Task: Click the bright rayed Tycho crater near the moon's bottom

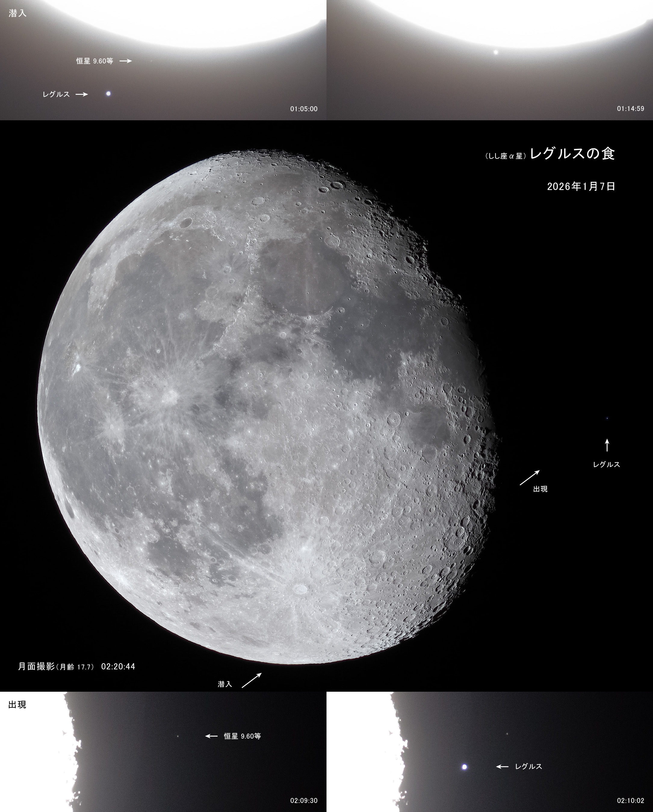Action: pos(300,589)
